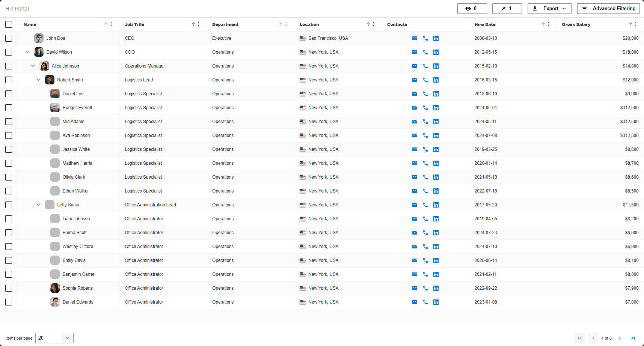Open LinkedIn icon for Alice Johnson
The image size is (644, 346).
tap(436, 66)
